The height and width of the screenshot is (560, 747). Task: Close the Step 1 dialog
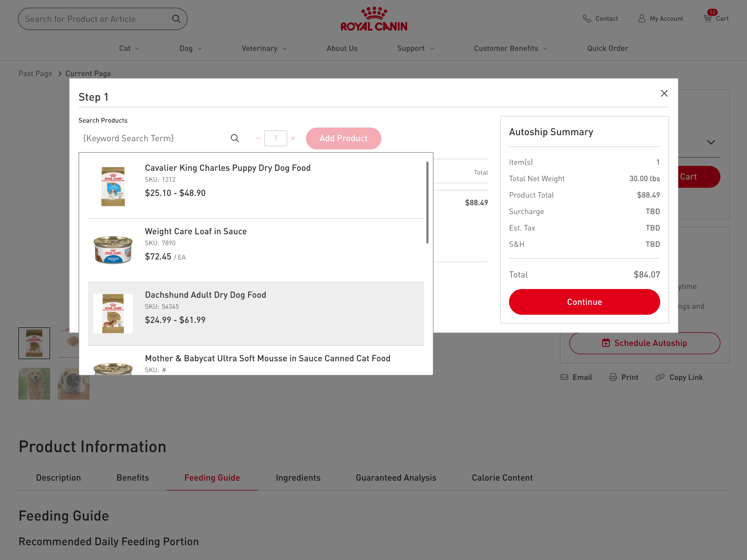pos(664,93)
